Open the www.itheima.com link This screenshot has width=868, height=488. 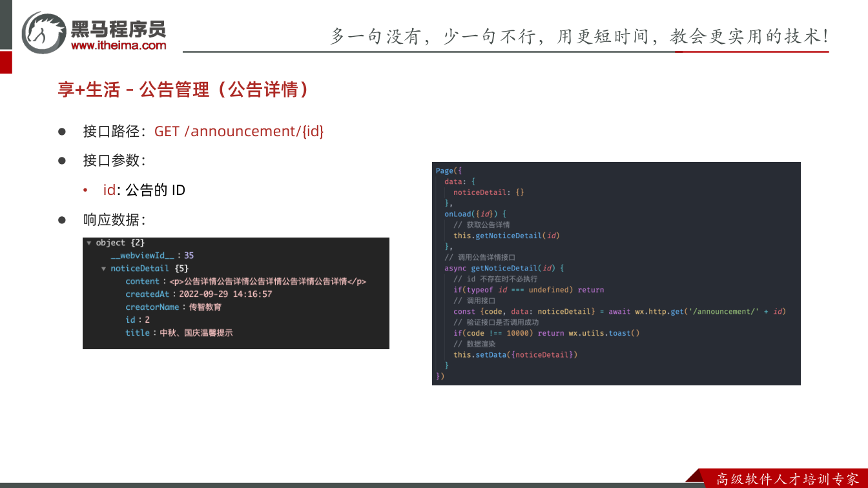click(x=118, y=45)
